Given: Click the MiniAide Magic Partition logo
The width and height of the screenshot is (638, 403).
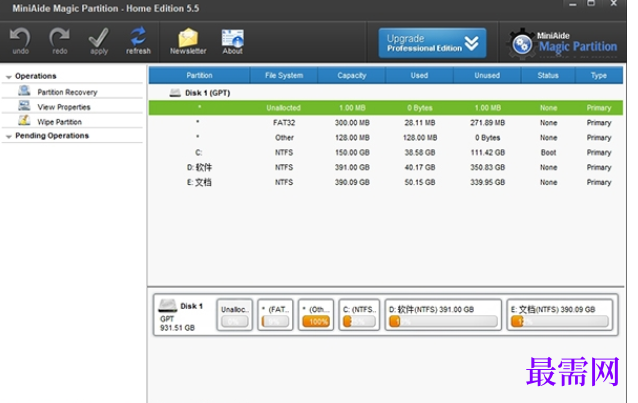Looking at the screenshot, I should [x=564, y=44].
